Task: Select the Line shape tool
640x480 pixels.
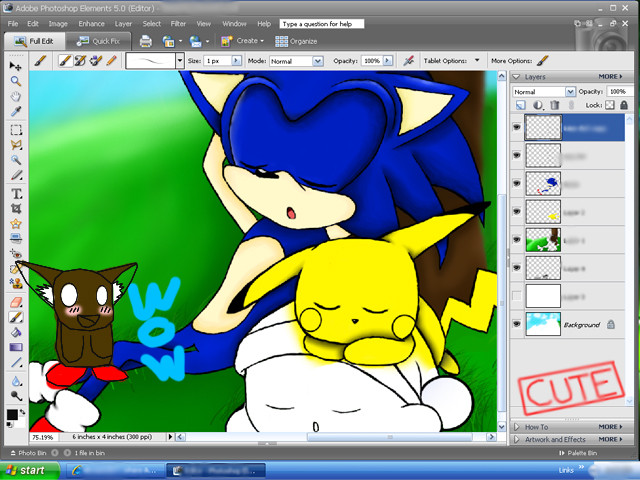Action: pos(16,362)
